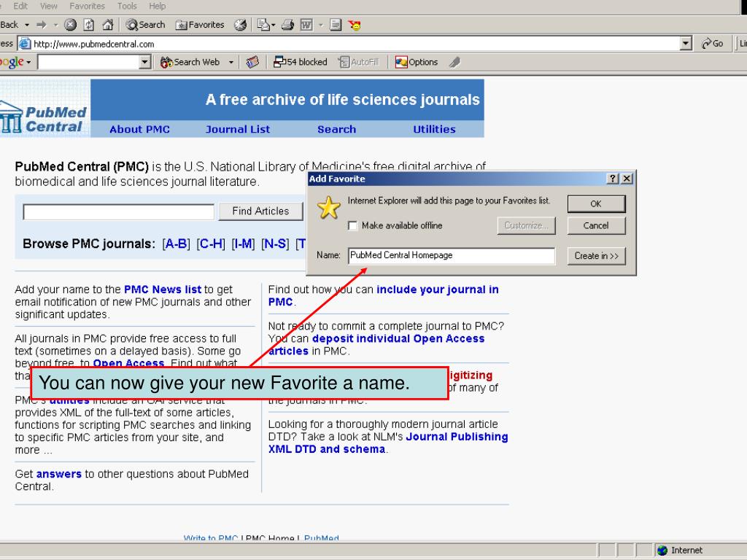Image resolution: width=747 pixels, height=560 pixels.
Task: Click the Go button beside address bar
Action: click(x=713, y=44)
